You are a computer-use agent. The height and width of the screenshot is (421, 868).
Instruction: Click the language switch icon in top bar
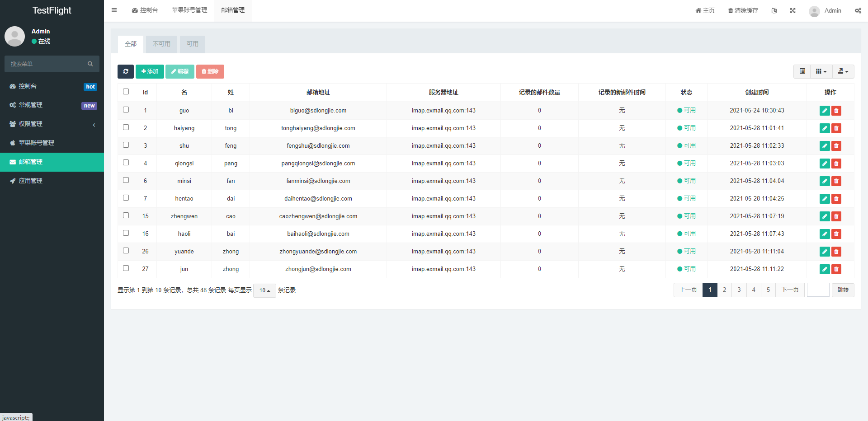point(774,10)
